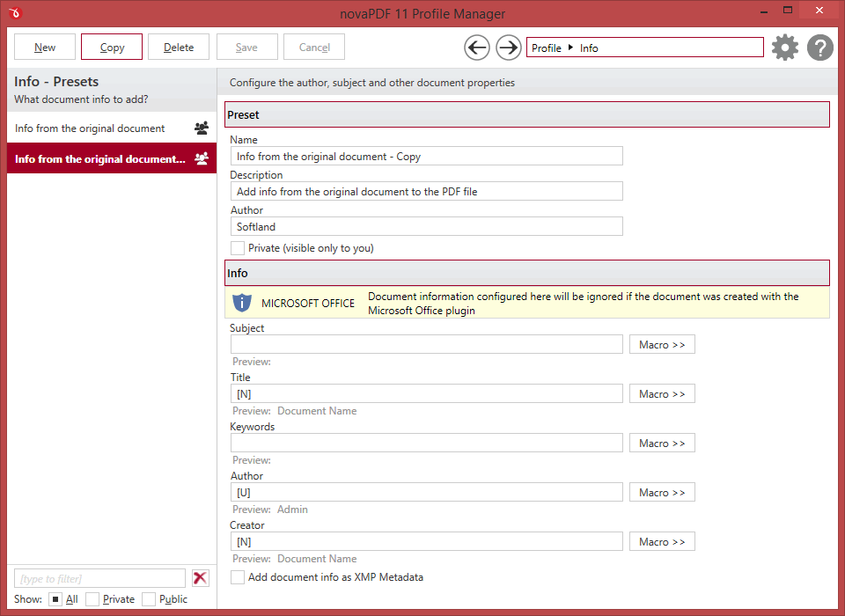Screen dimensions: 845x616
Task: Click the Delete button
Action: (179, 47)
